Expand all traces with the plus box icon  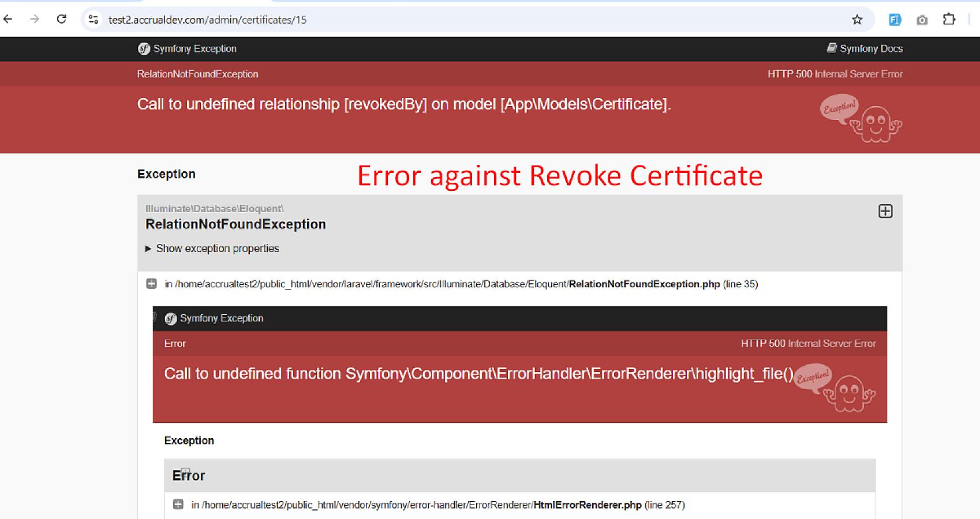click(885, 212)
